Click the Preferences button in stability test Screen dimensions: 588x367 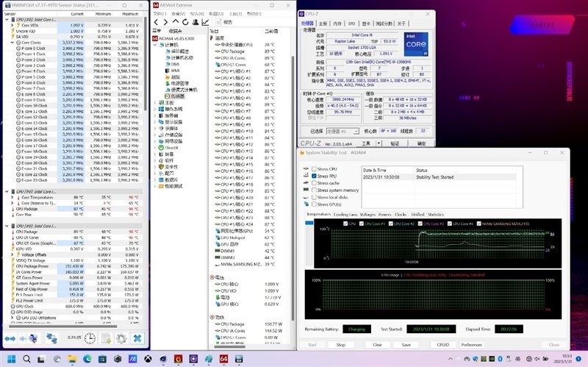[471, 343]
